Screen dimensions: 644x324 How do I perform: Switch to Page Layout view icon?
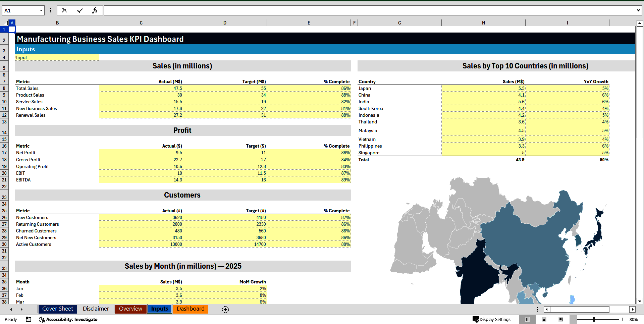(x=544, y=319)
